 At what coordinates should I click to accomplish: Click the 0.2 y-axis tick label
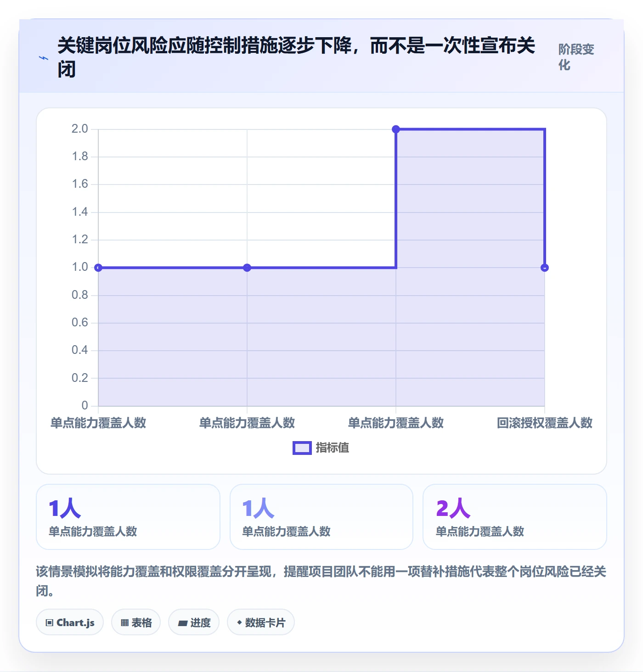(x=80, y=378)
